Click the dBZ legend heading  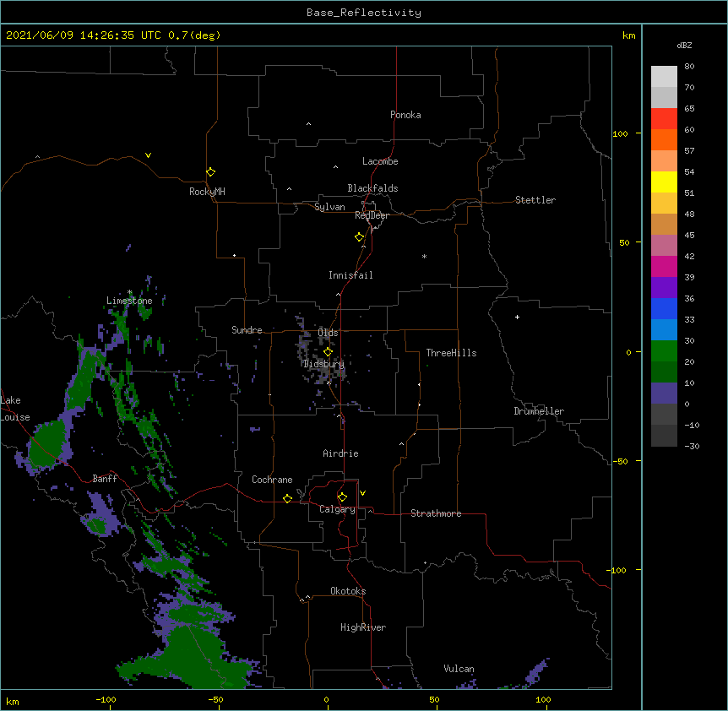click(x=684, y=45)
